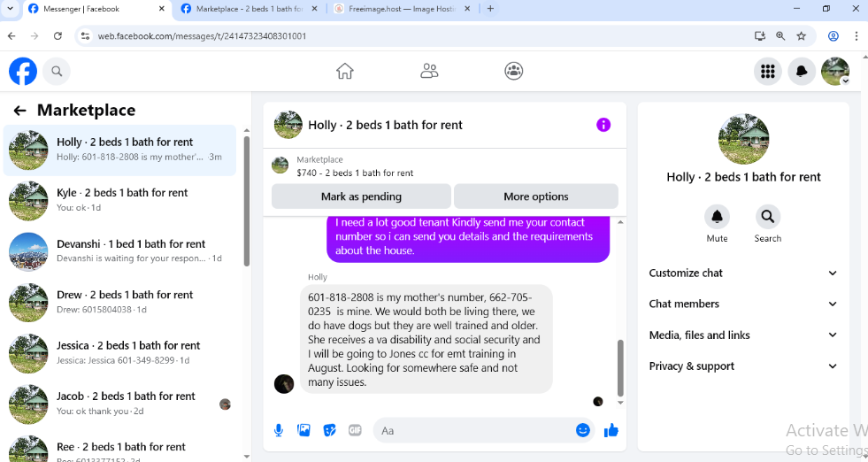This screenshot has height=462, width=868.
Task: Open Jessica's chat in the list
Action: click(x=119, y=353)
